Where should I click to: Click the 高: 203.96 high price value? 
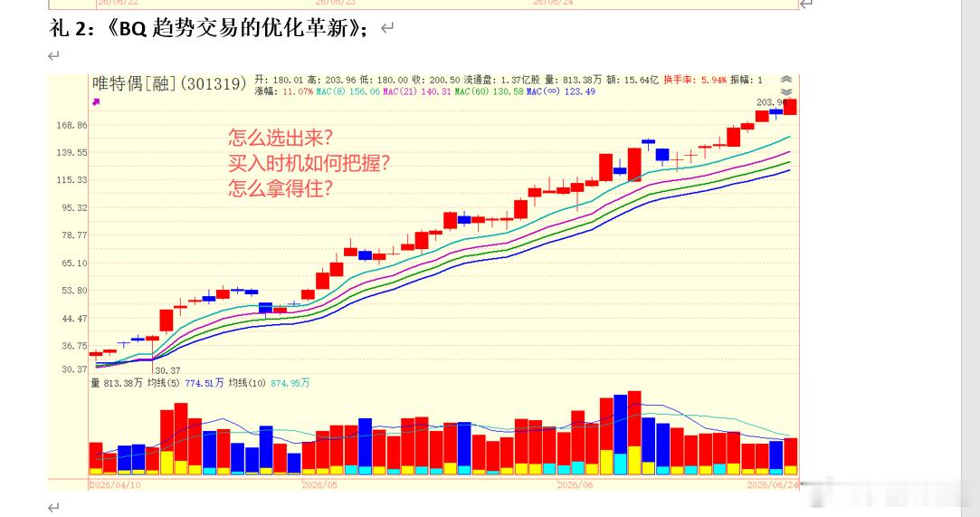click(x=332, y=80)
